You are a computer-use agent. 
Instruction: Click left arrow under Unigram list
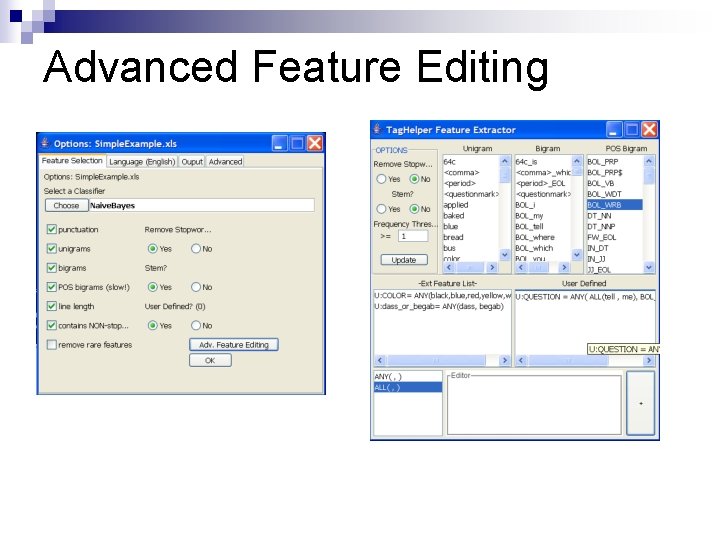[449, 267]
